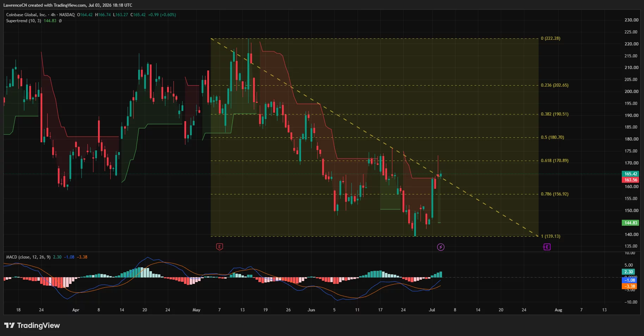This screenshot has width=644, height=336.
Task: Click the 150.00 price scale label
Action: [631, 211]
